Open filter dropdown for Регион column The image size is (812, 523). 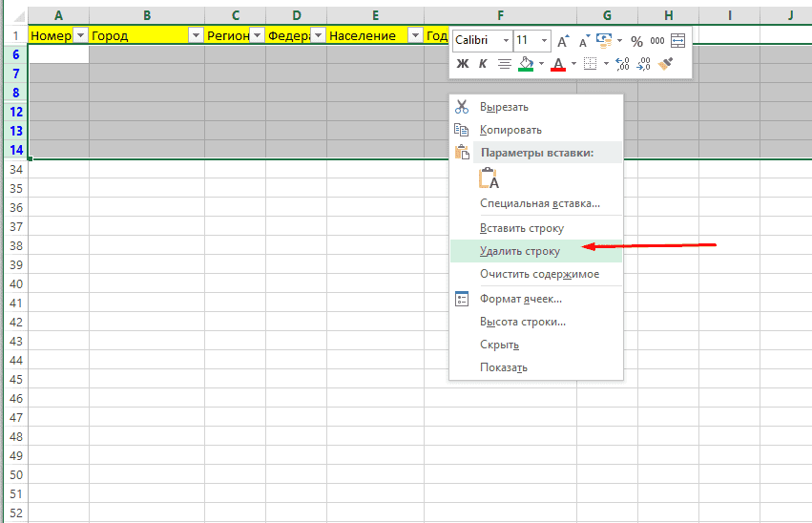point(257,35)
